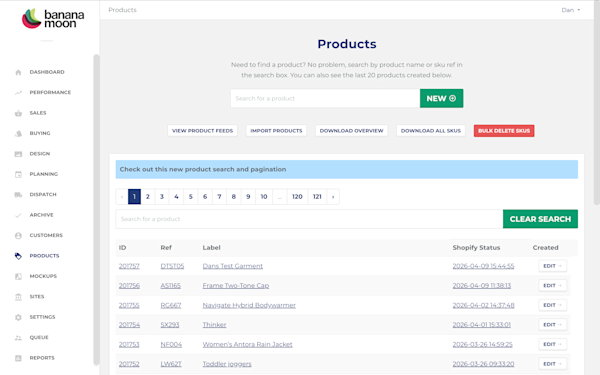Viewport: 600px width, 375px height.
Task: Click the page vertical scrollbar
Action: 597,103
